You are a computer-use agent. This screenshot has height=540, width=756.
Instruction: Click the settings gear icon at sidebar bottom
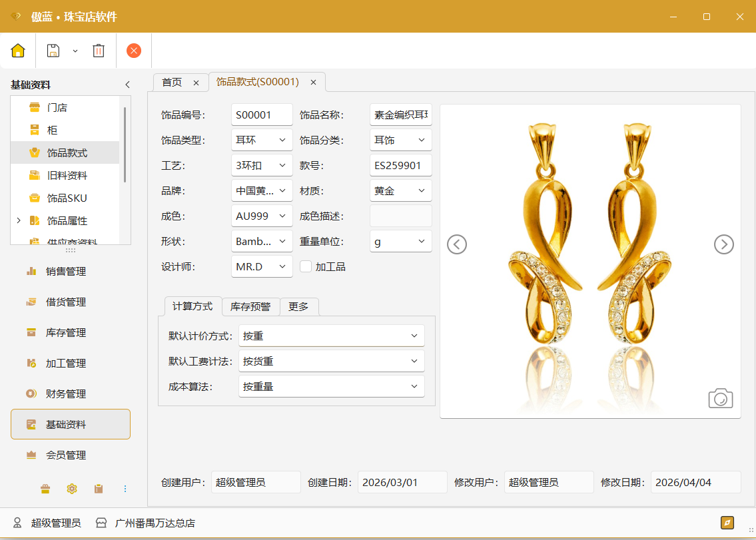(72, 489)
